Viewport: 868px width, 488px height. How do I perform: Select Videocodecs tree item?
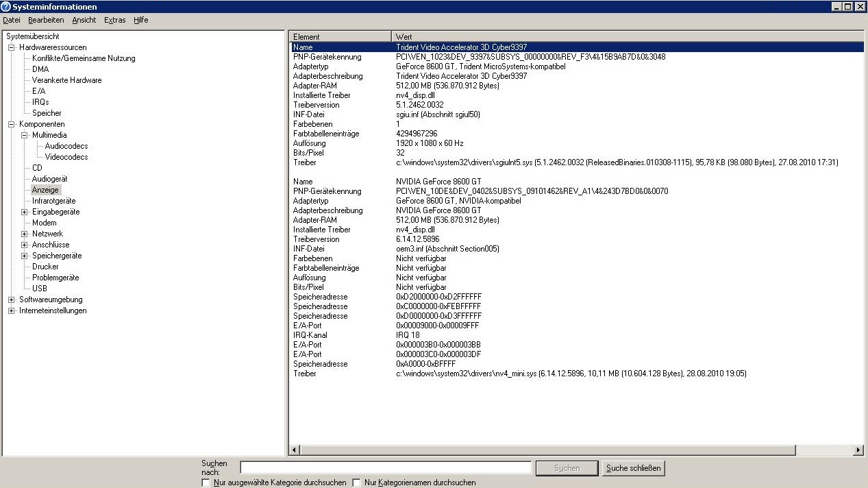click(x=66, y=157)
